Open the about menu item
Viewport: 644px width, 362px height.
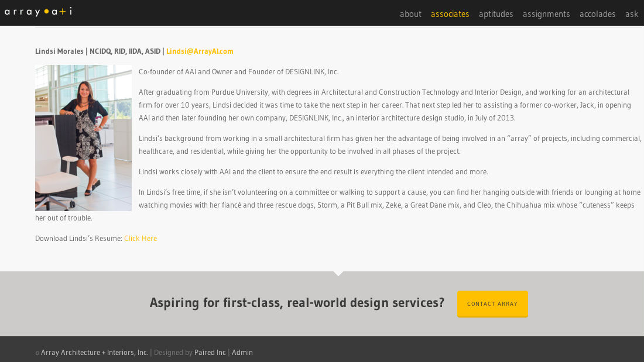(410, 14)
